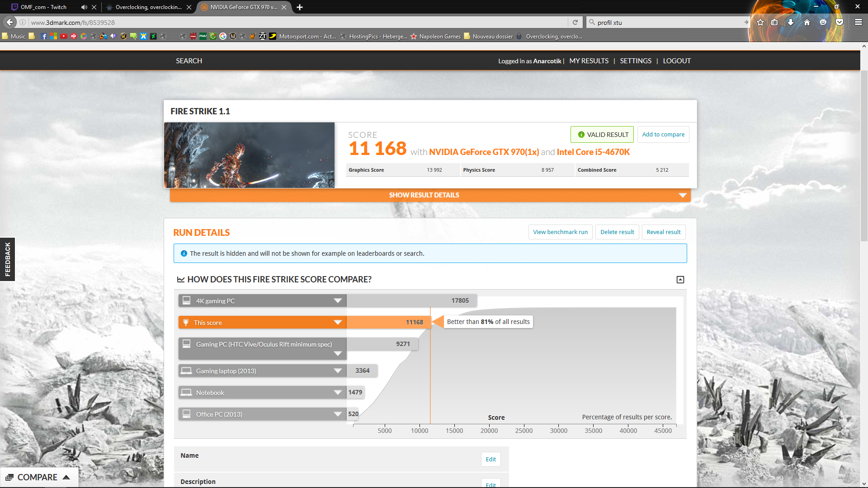Go to the browser home page
Screen dimensions: 868x488
pos(807,22)
